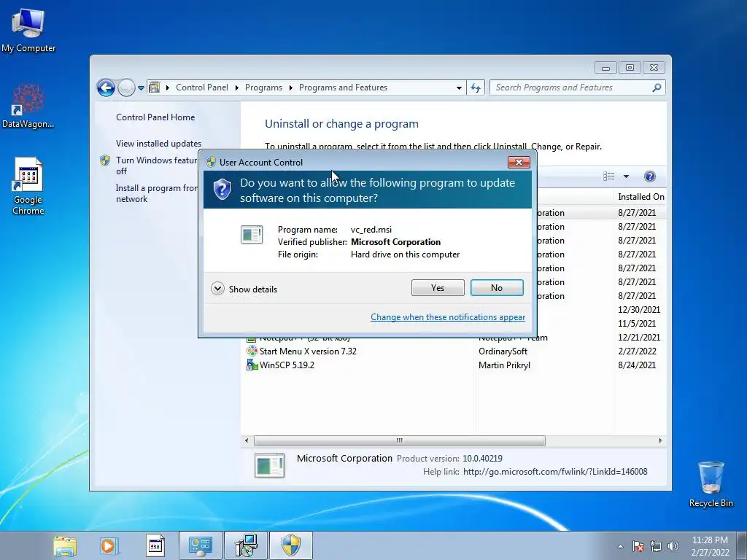Click the installer taskbar button
This screenshot has height=560, width=747.
[x=246, y=545]
